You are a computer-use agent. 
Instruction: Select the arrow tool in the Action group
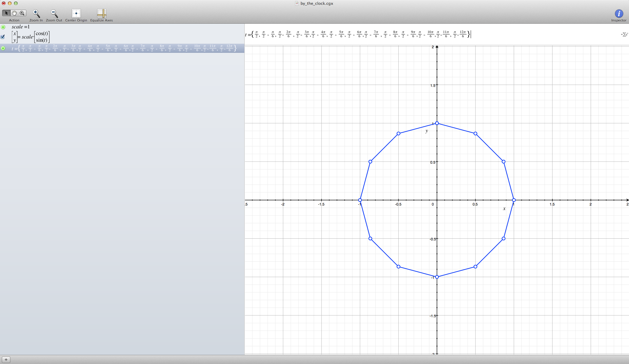click(x=7, y=13)
